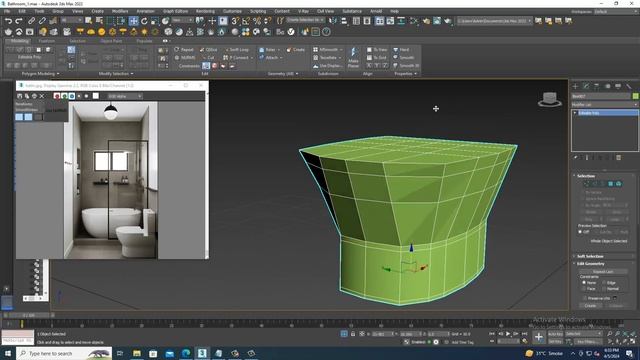Open the image window channel dropdown

click(125, 96)
